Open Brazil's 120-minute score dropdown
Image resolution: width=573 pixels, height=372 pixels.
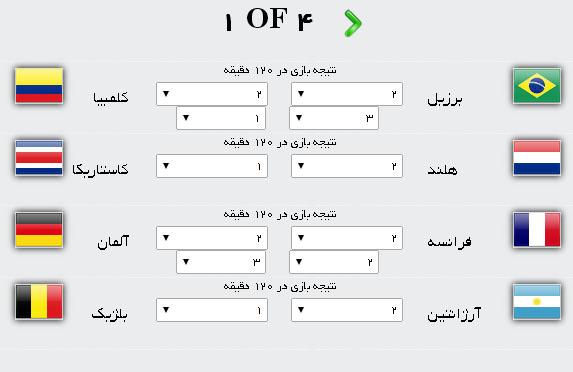pos(347,94)
